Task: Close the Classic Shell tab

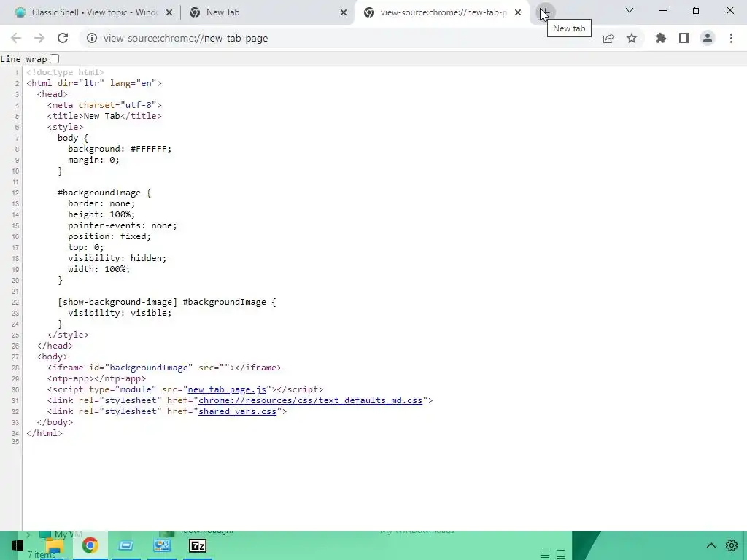Action: [169, 12]
